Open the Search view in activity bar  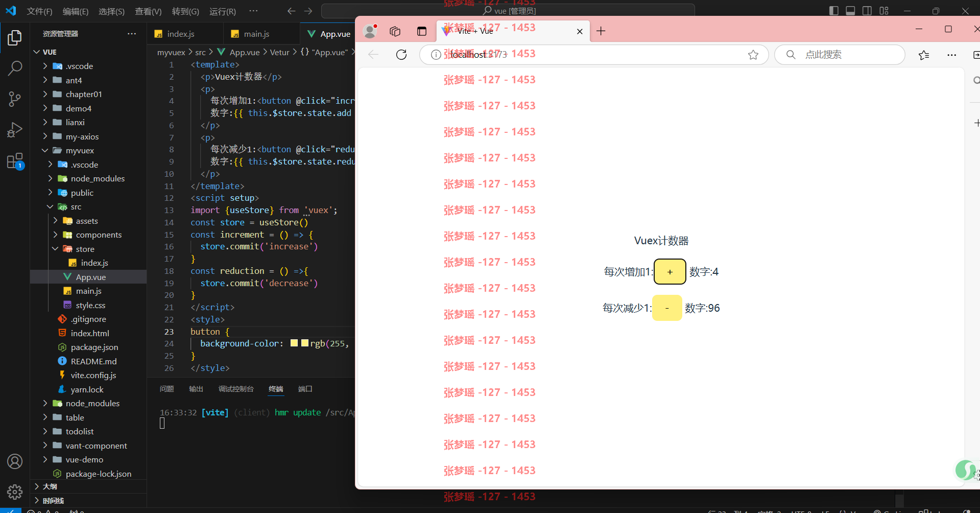click(x=15, y=68)
